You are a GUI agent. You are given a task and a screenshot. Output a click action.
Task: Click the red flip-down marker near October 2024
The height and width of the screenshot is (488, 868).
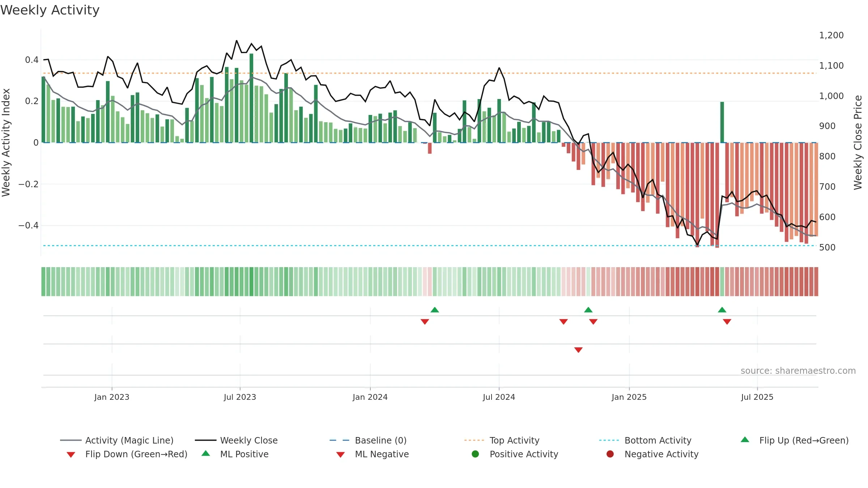click(563, 322)
